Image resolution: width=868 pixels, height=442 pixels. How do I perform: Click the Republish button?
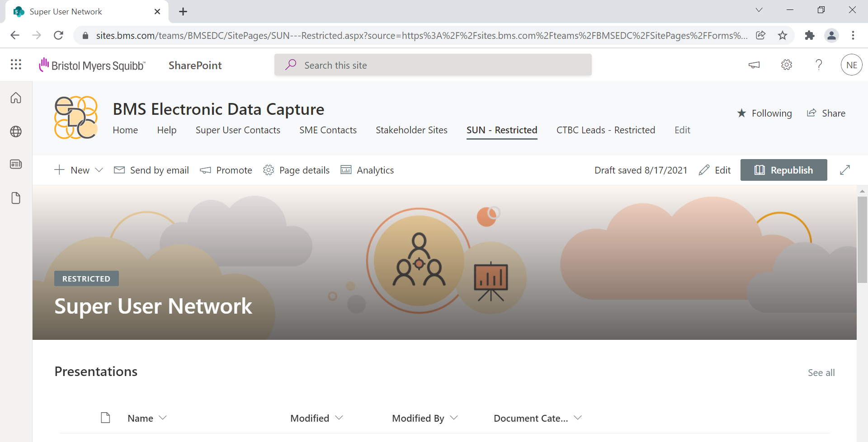coord(783,170)
